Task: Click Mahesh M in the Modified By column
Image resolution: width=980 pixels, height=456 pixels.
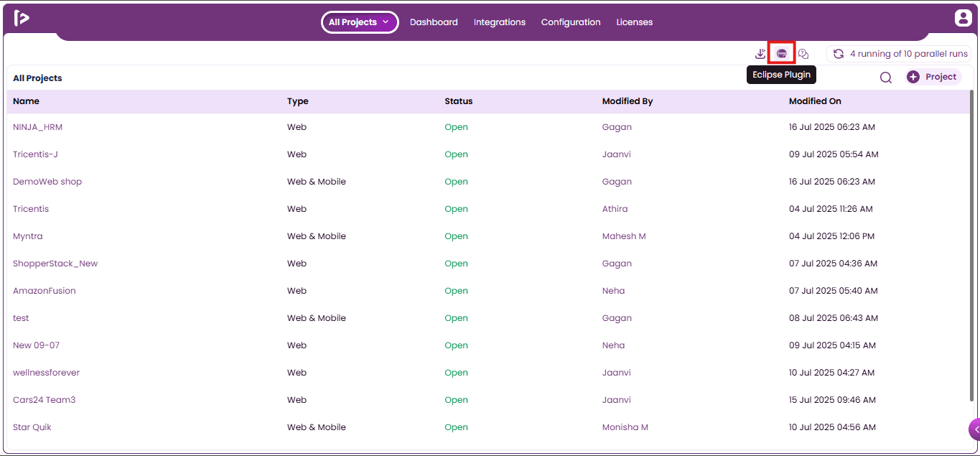Action: 624,236
